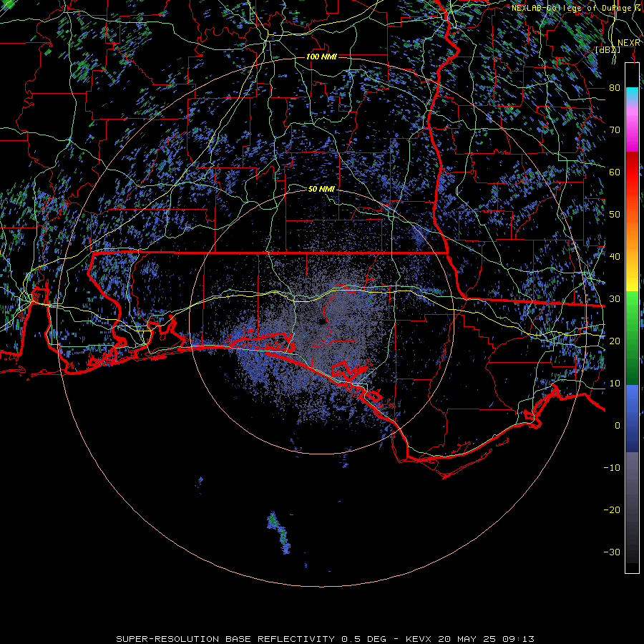Click the isolated green-blue echo offshore

point(280,532)
